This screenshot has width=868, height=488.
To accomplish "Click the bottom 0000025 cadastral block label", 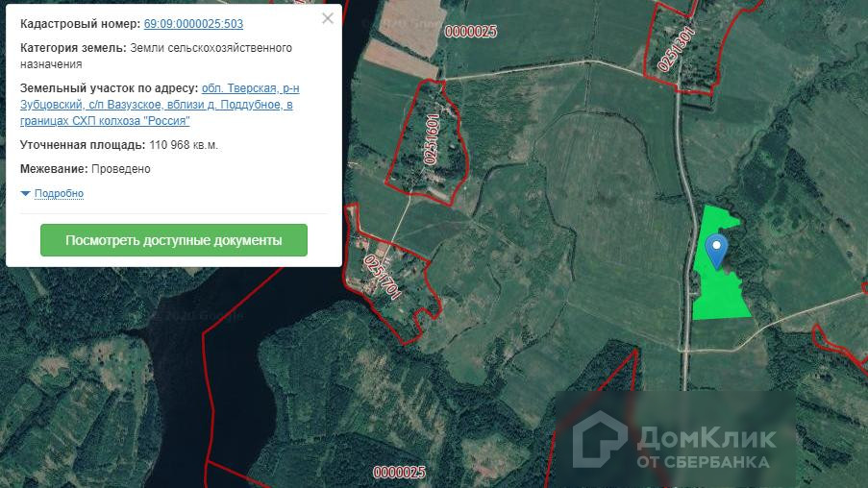I will click(399, 473).
